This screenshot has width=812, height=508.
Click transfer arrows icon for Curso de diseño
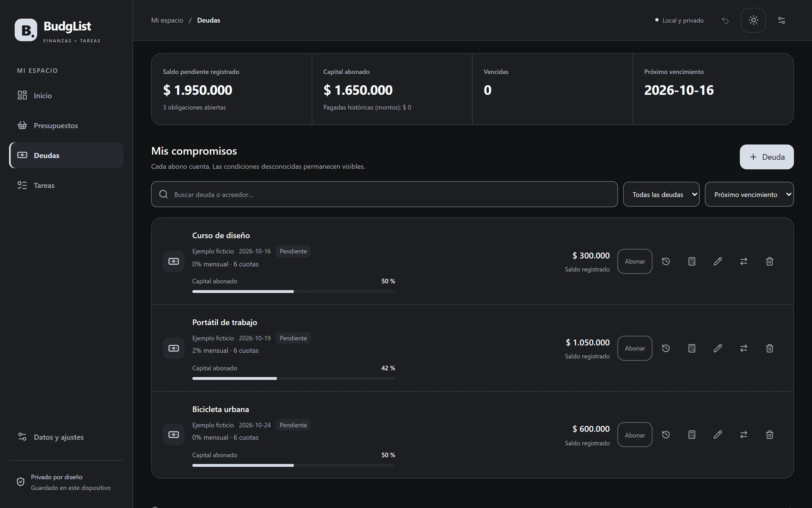coord(743,261)
